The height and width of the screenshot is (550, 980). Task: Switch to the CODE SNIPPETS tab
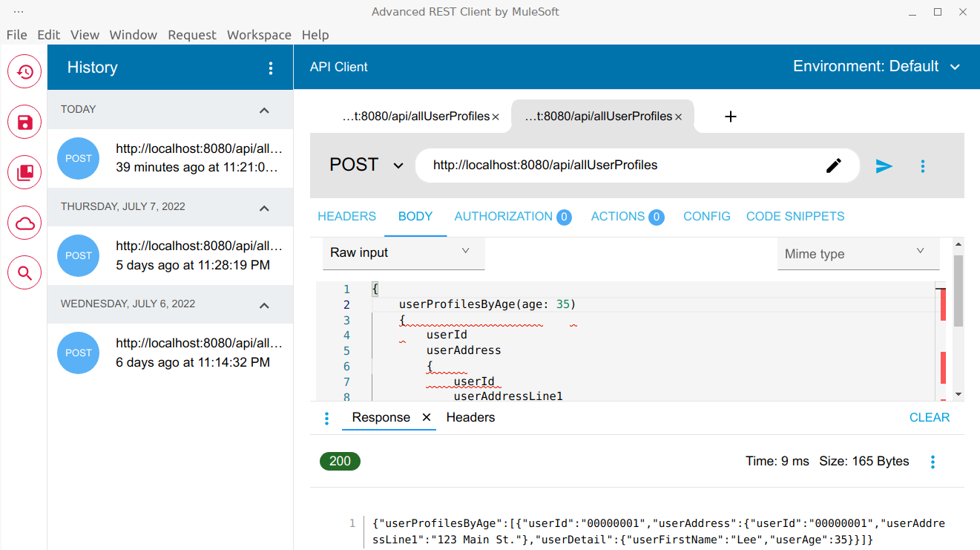[795, 217]
